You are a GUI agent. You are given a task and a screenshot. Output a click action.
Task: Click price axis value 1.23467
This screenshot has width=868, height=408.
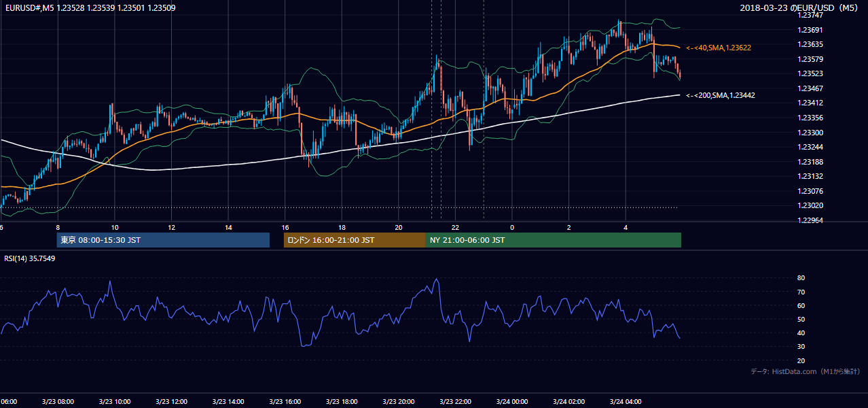click(x=810, y=88)
